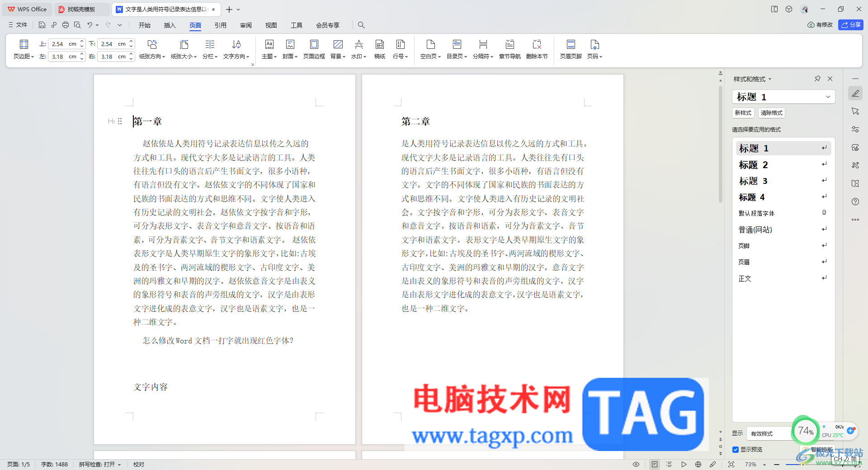
Task: Click the 稿纸 manuscript paper icon
Action: [380, 49]
